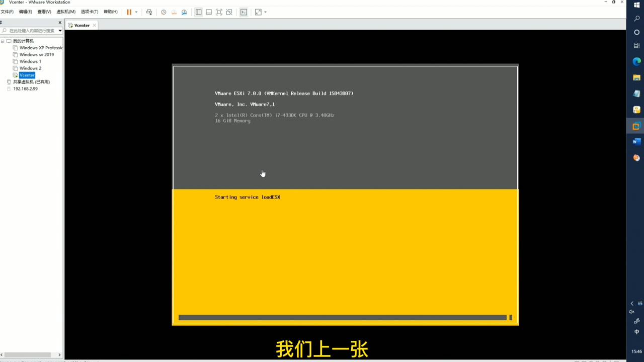Click the Unity mode toolbar icon
Screen dimensions: 644x362
pyautogui.click(x=229, y=12)
